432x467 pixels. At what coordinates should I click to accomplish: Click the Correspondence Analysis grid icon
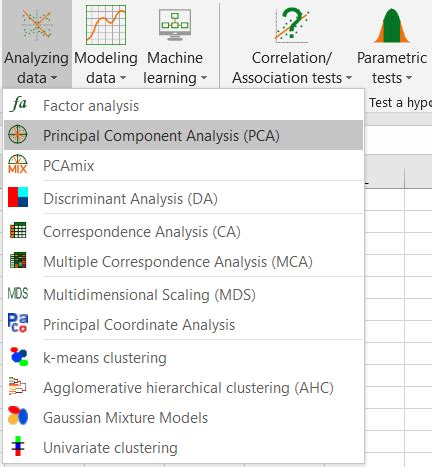click(x=18, y=230)
